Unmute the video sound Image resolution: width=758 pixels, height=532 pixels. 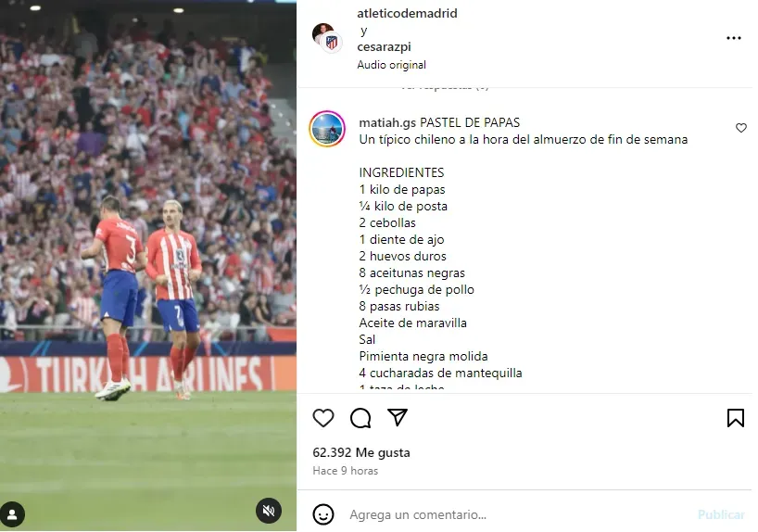pyautogui.click(x=269, y=511)
